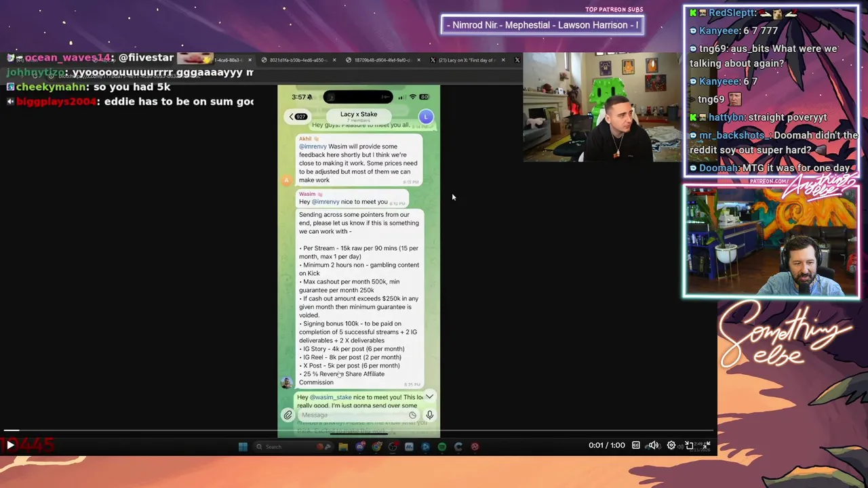
Task: Close the Lacy on X browser tab
Action: [503, 60]
